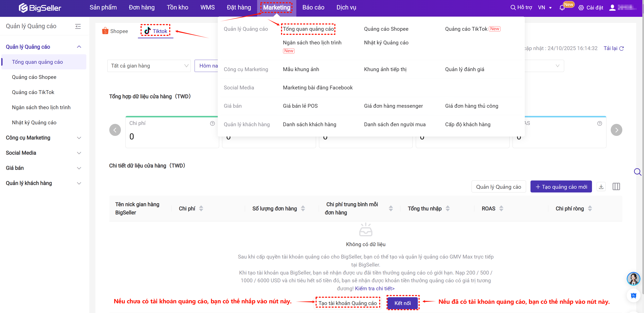Screen dimensions: 644x313
Task: Sort by Số lượng đơn hàng column
Action: tap(303, 208)
